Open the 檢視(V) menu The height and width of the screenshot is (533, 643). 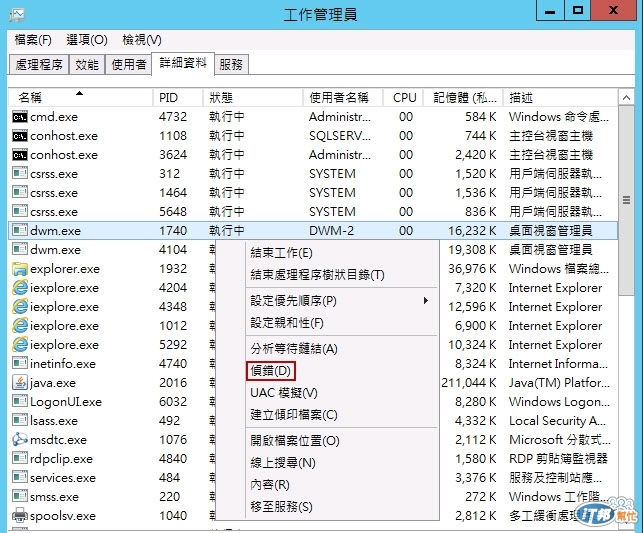pos(142,40)
